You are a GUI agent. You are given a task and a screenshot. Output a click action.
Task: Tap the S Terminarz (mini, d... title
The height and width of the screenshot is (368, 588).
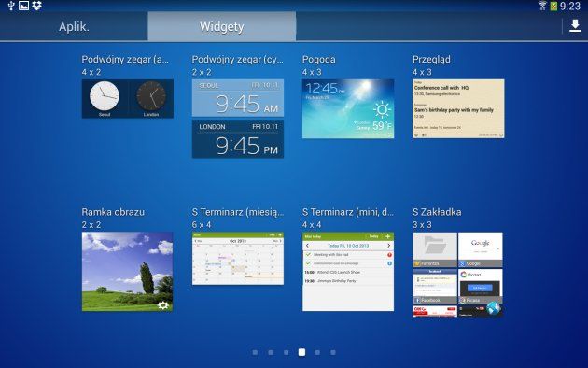[348, 212]
